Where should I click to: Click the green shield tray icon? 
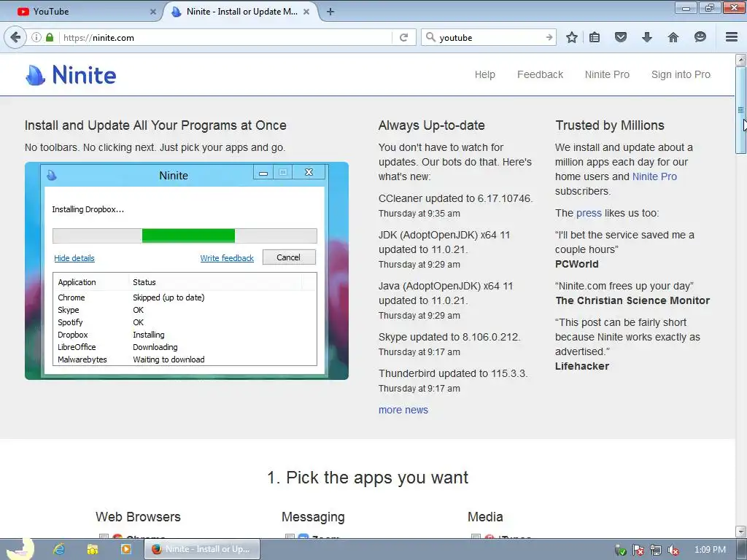[x=620, y=550]
